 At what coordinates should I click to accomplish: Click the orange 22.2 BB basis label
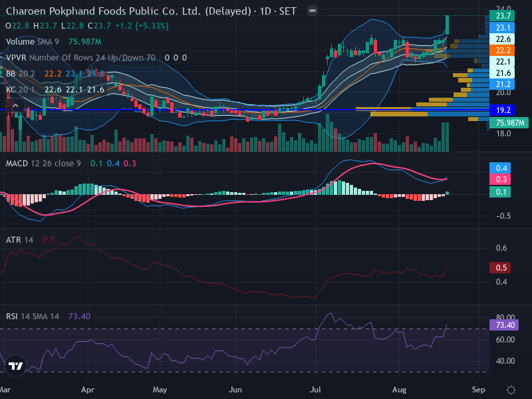pyautogui.click(x=502, y=51)
